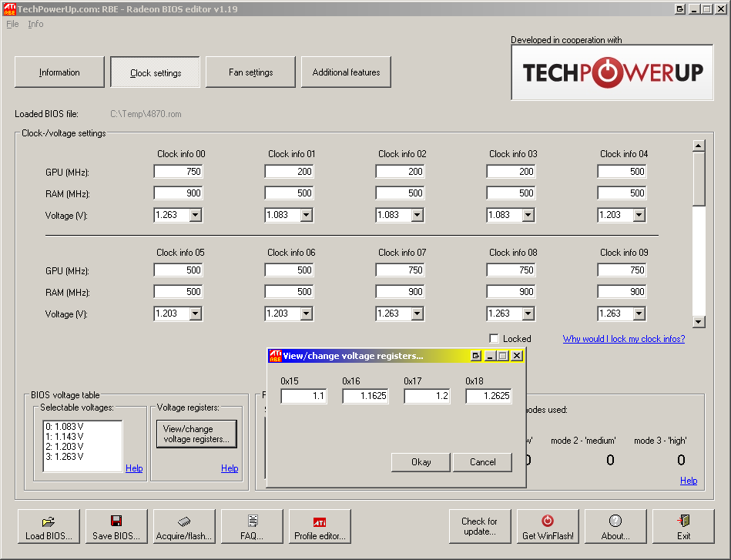The image size is (731, 560).
Task: Open 'Why would I lock my clock infos?' link
Action: pyautogui.click(x=624, y=339)
